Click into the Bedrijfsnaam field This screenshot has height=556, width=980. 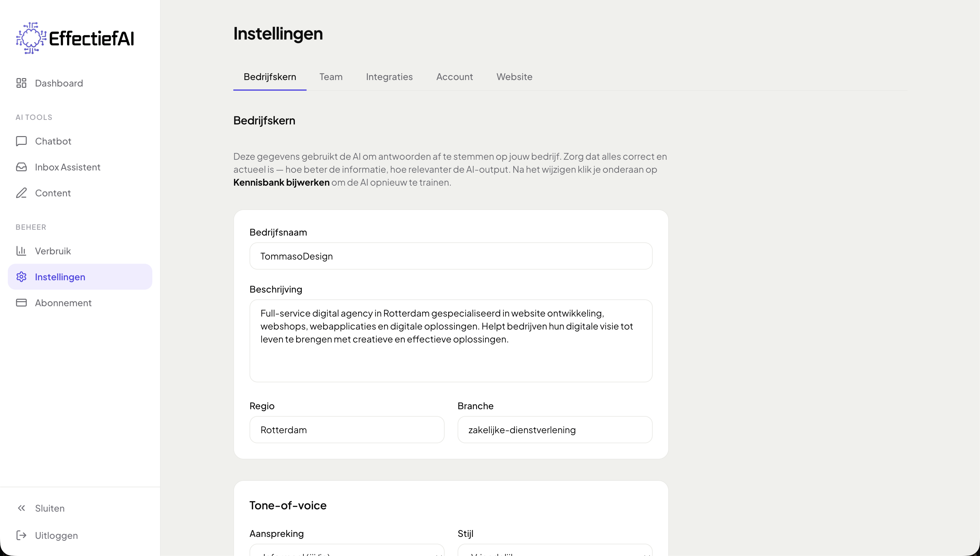click(451, 256)
